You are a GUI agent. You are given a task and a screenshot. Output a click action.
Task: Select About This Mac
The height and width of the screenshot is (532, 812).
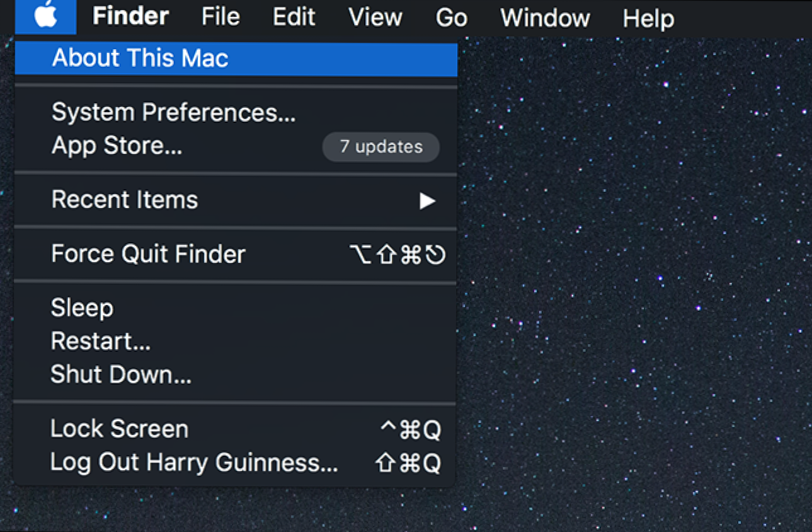(x=236, y=59)
